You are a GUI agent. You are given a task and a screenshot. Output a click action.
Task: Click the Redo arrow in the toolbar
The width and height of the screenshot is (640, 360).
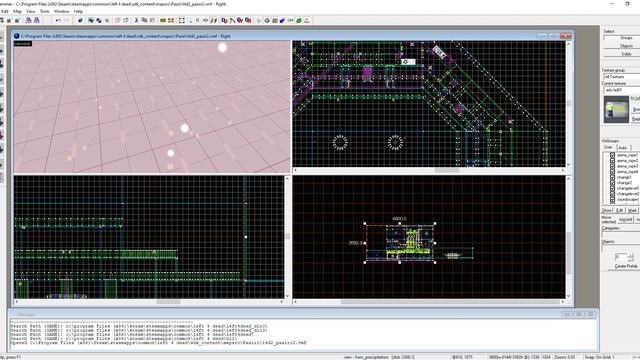66,20
